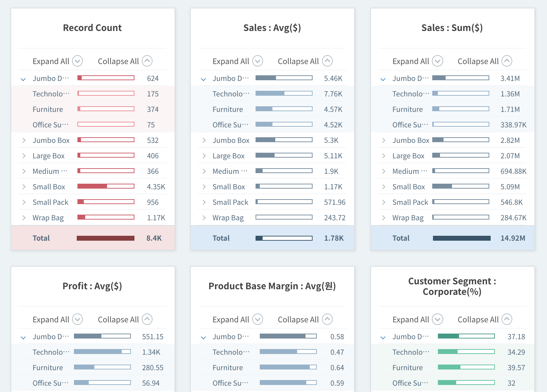Click Collapse All arrow icon in Record Count
Screen dimensions: 547x392
coord(147,61)
